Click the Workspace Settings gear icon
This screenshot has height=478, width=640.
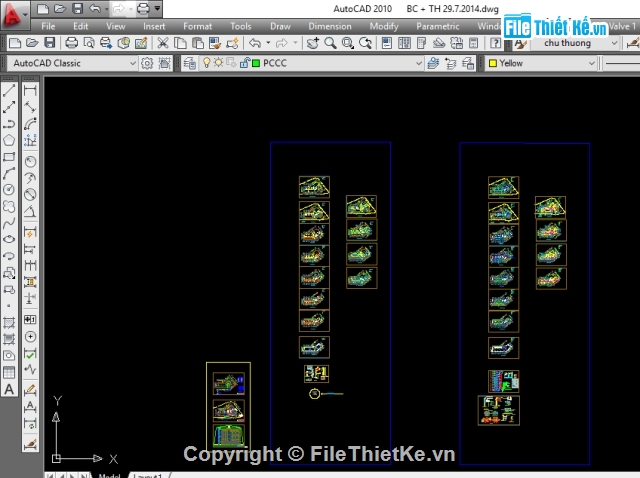click(147, 63)
